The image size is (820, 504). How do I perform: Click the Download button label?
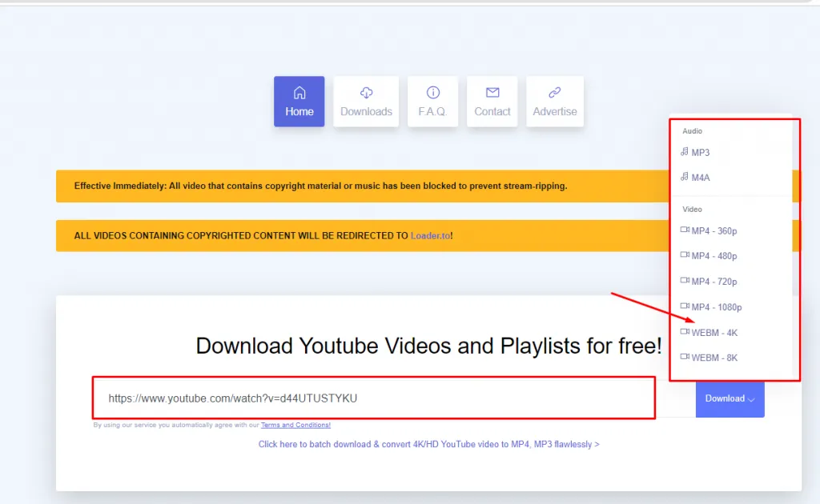pos(725,398)
